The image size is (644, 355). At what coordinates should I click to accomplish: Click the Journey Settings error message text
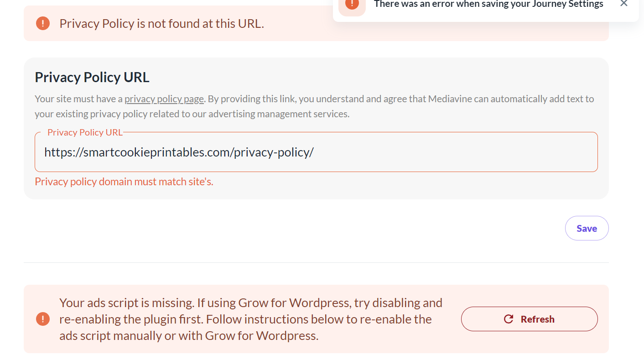click(x=488, y=5)
